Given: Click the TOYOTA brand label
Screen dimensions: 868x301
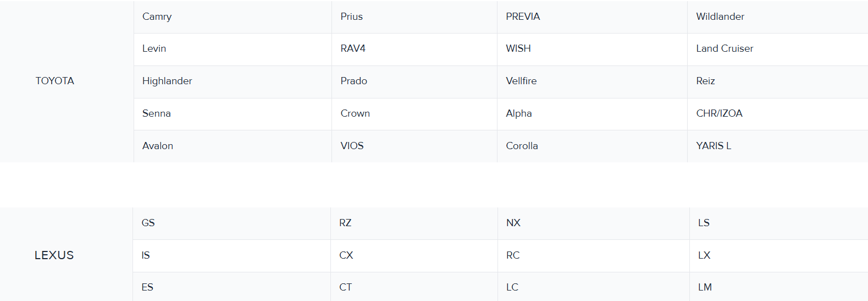Looking at the screenshot, I should point(55,81).
